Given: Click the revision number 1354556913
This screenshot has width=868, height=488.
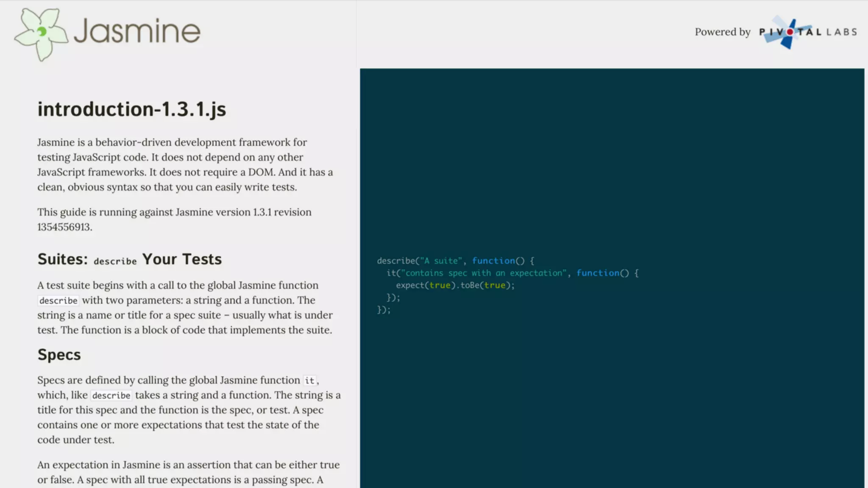Looking at the screenshot, I should click(x=64, y=227).
